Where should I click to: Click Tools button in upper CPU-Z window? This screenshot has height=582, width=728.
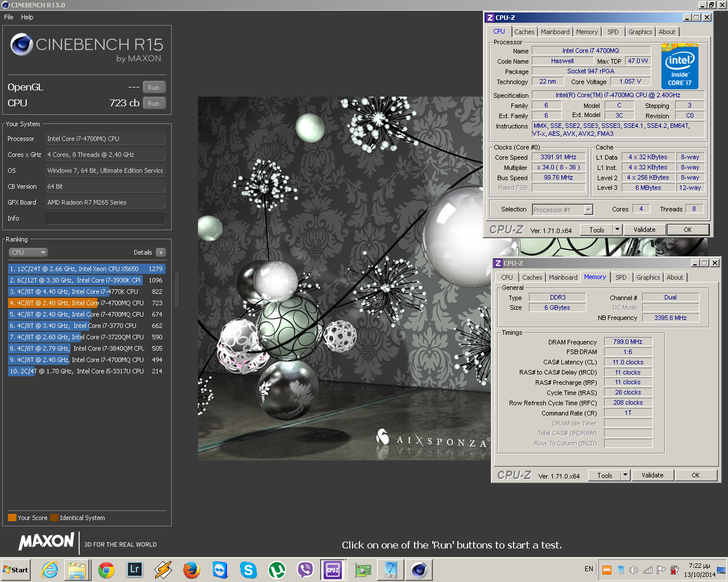coord(597,230)
